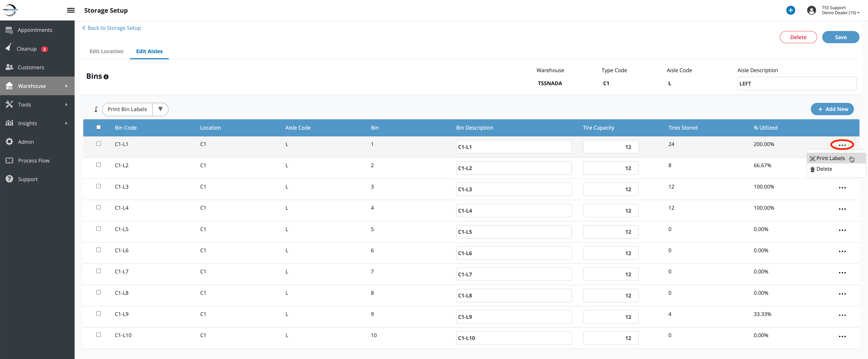Check the box for bin C1-L2

pyautogui.click(x=98, y=165)
